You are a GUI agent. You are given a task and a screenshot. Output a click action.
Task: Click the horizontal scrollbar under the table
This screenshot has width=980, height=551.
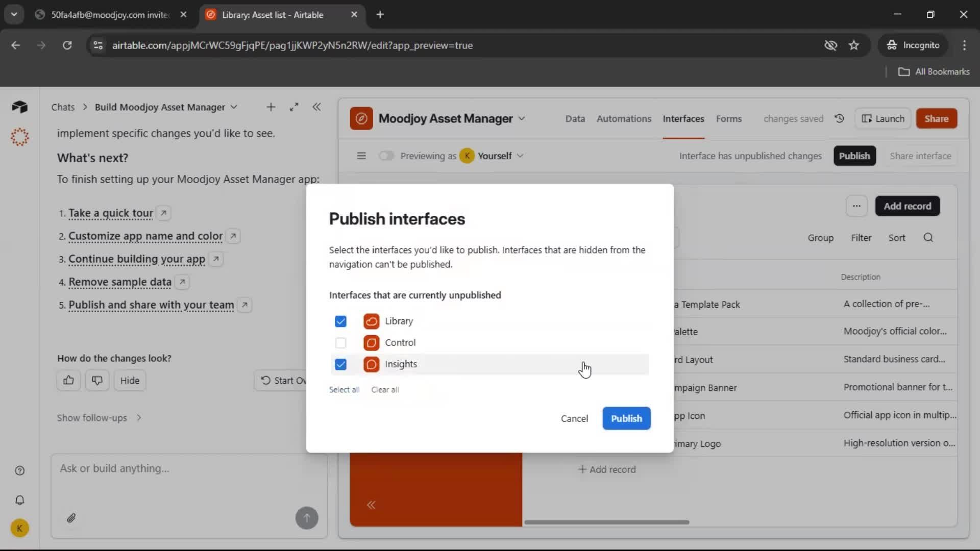[x=606, y=522]
